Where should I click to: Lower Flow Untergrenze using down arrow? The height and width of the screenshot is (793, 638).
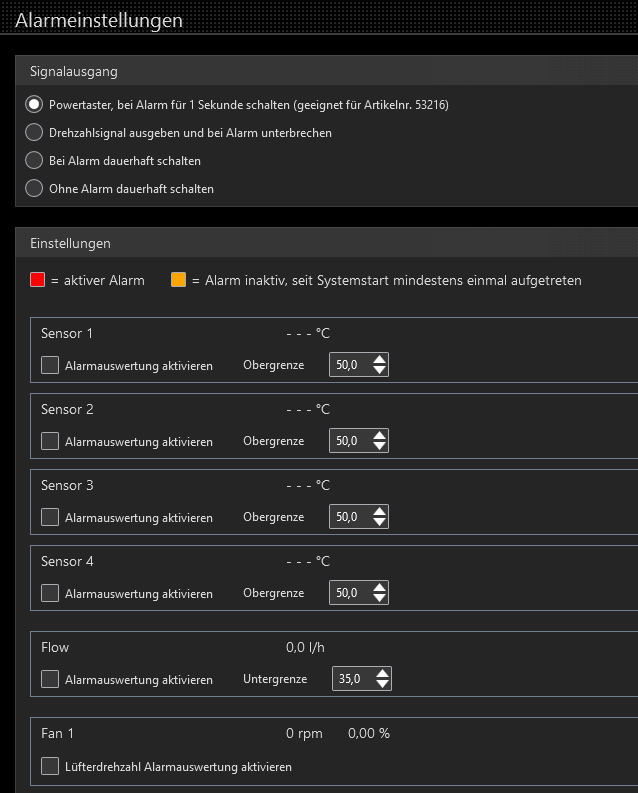coord(381,684)
